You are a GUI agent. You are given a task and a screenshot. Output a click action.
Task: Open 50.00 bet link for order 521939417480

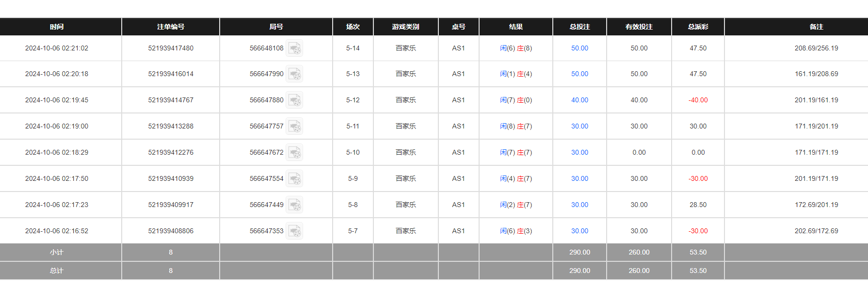tap(579, 48)
